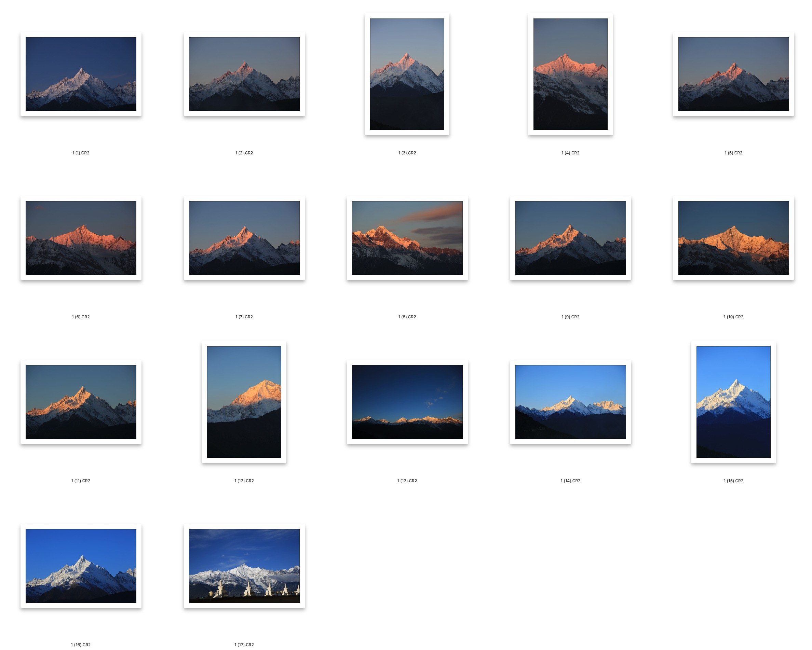Click the dark panorama 1 (13).CR2

point(407,402)
